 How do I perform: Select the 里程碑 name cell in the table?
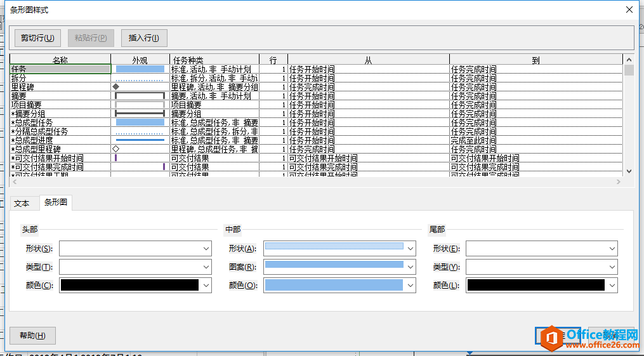tap(60, 86)
